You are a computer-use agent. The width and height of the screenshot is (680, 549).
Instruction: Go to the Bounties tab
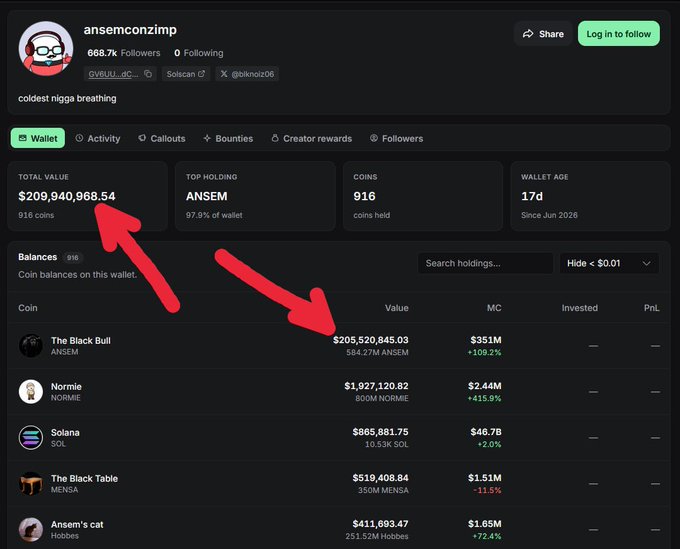point(228,138)
